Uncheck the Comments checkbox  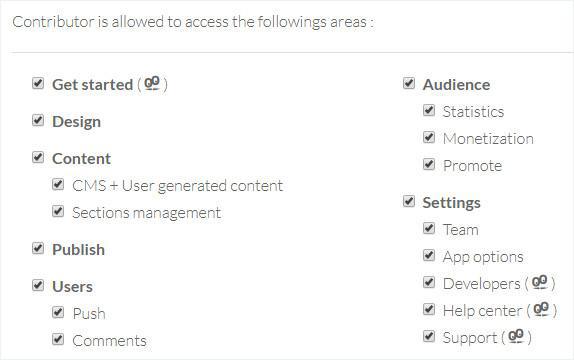[x=58, y=339]
